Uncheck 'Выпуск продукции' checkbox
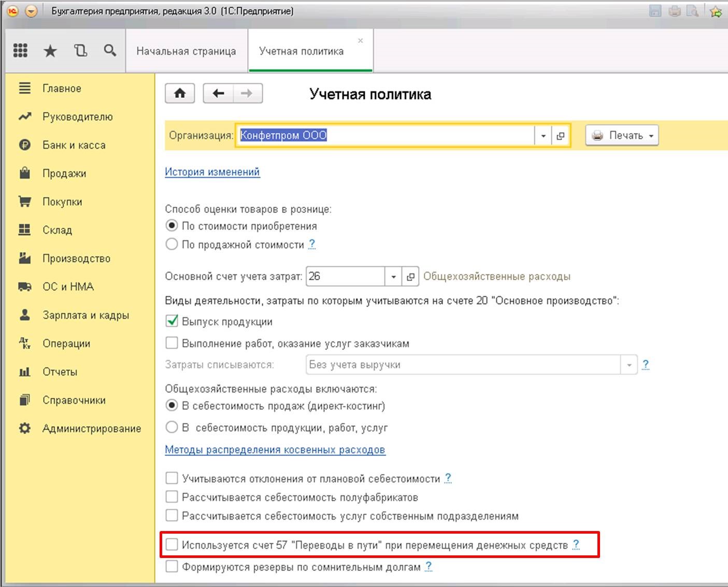 (x=172, y=321)
